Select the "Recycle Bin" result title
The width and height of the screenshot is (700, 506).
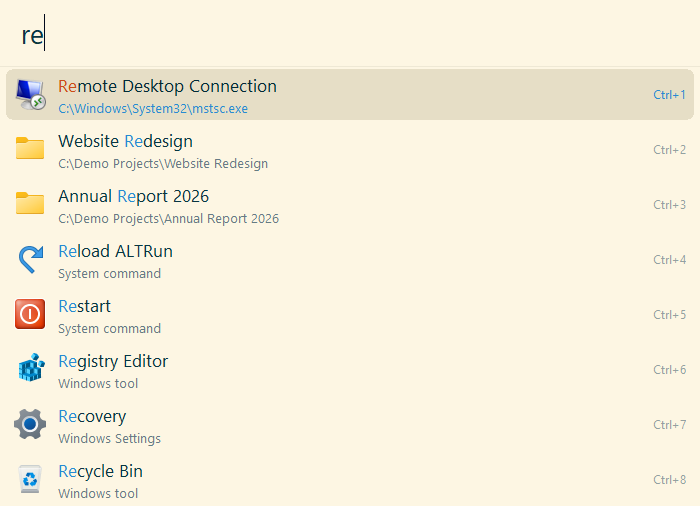100,471
